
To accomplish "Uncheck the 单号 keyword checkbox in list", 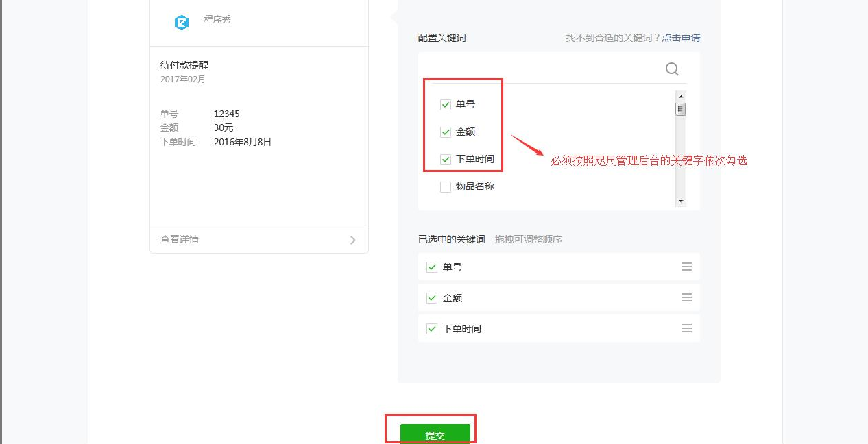I will tap(446, 105).
